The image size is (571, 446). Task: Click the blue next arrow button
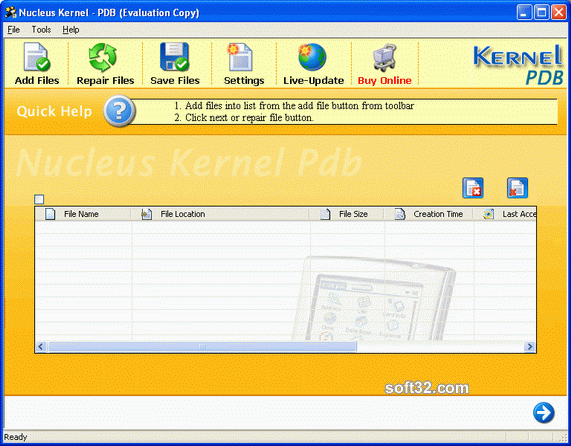(544, 413)
